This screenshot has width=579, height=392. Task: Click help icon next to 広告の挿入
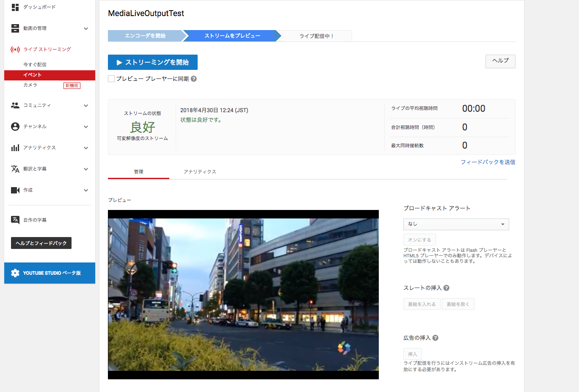[x=436, y=338]
